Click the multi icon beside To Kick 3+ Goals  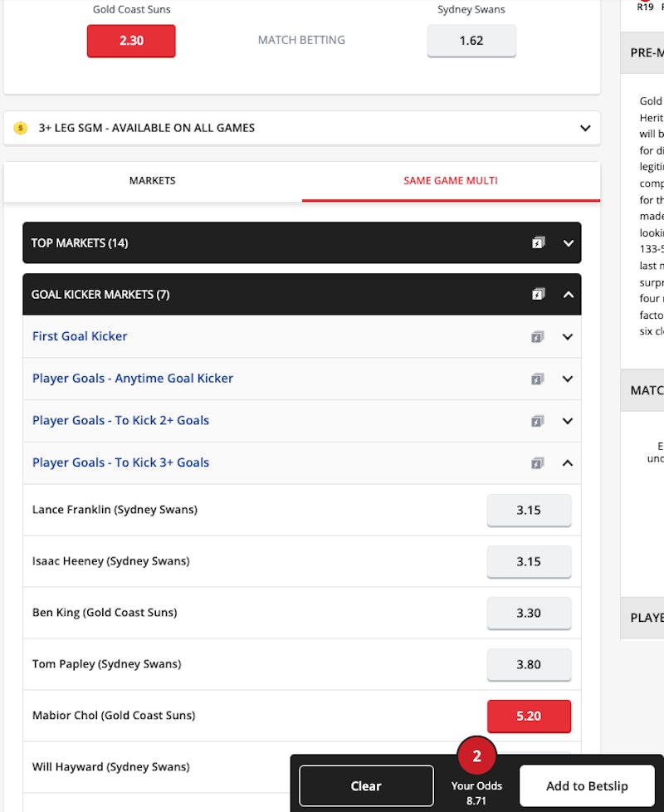click(x=537, y=463)
